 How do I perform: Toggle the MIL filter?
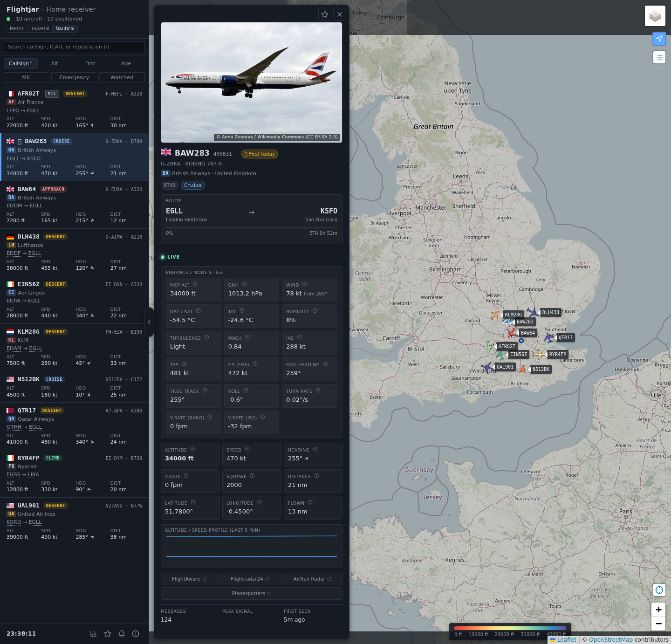pos(27,78)
